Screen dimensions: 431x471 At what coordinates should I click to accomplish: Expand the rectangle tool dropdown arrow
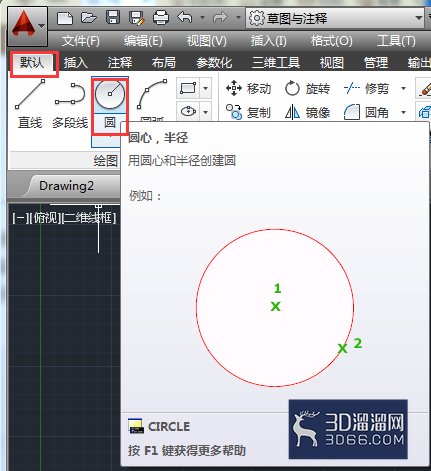pyautogui.click(x=206, y=88)
